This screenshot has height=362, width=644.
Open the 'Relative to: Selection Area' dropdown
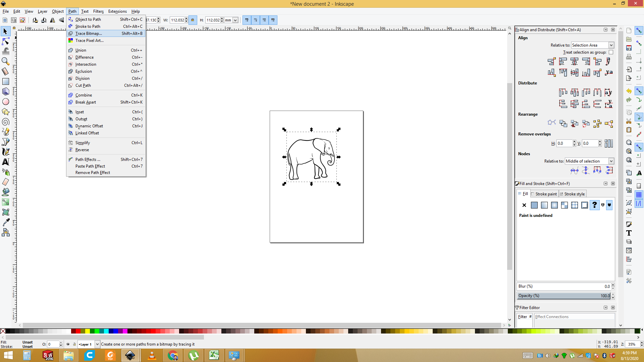pos(592,45)
